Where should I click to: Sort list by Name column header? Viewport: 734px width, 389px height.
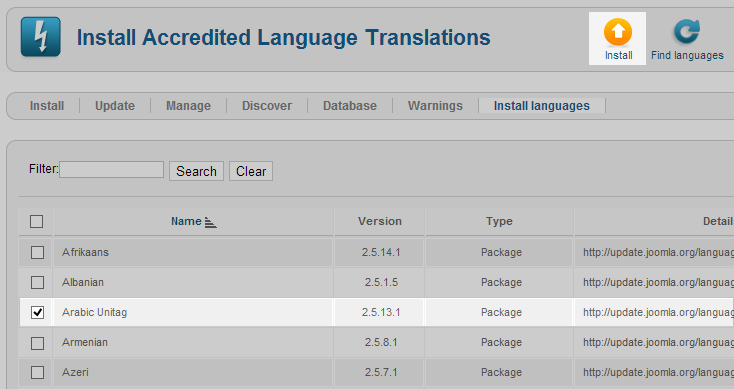click(186, 221)
